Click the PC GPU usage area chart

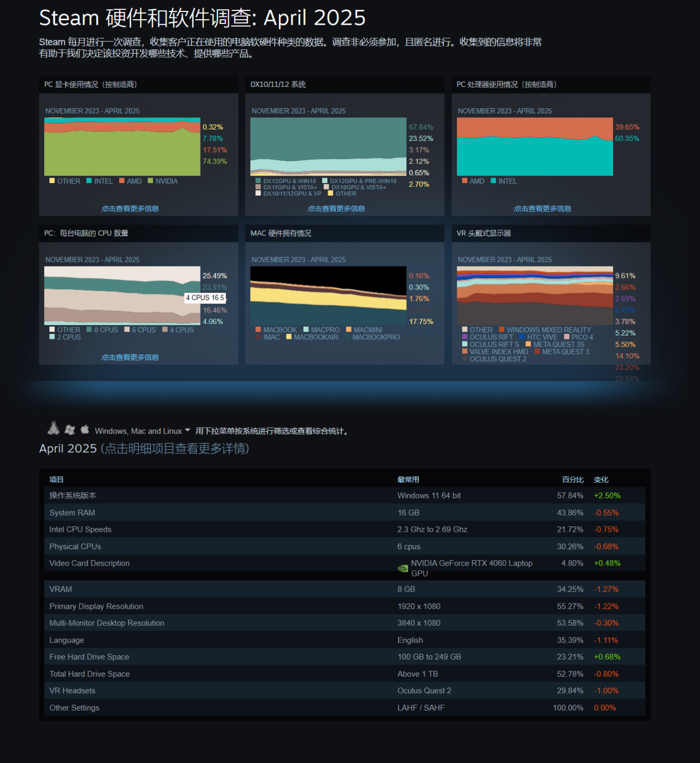122,146
